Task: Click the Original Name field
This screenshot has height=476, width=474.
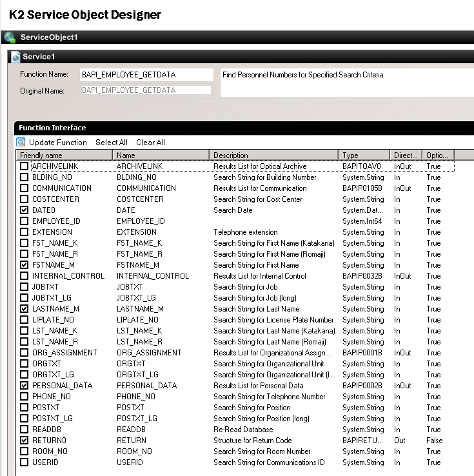Action: (x=146, y=90)
